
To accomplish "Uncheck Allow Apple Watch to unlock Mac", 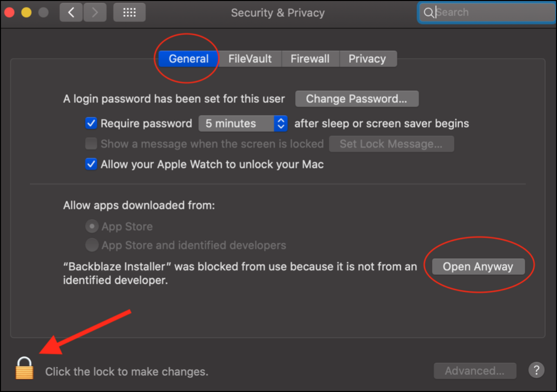I will [x=91, y=164].
